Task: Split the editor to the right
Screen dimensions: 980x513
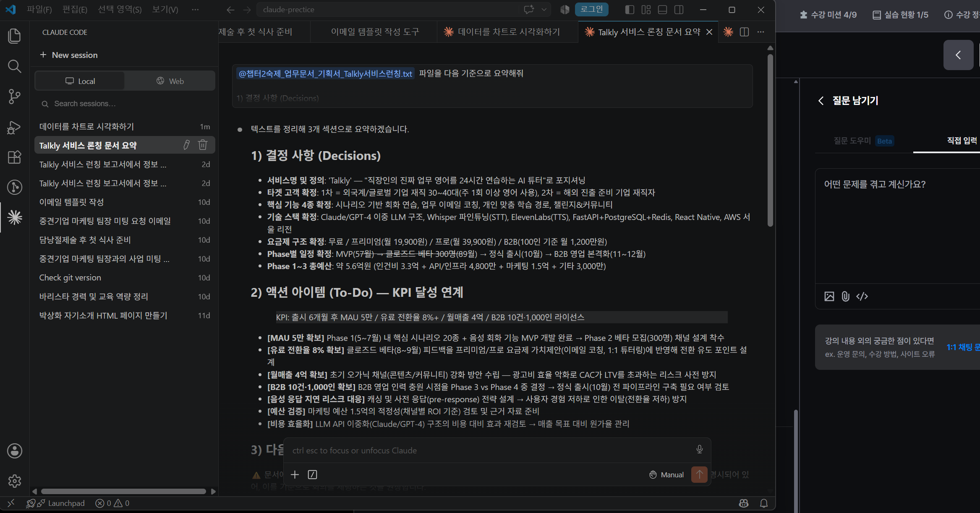Action: [744, 32]
